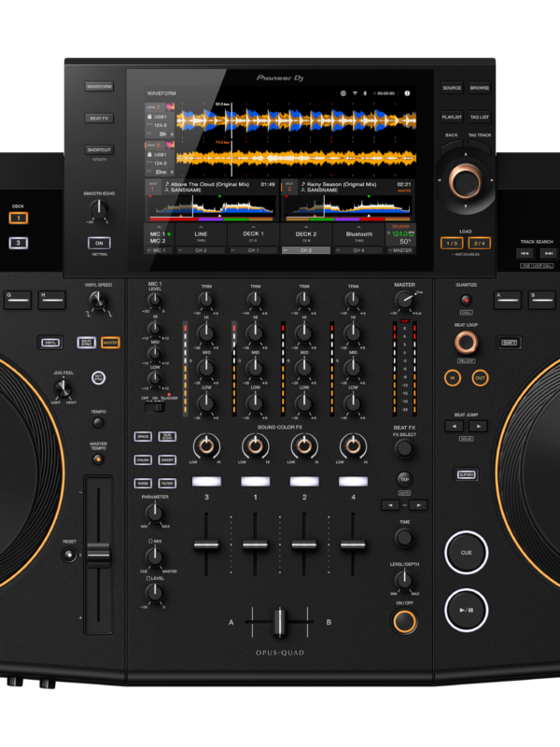Screen dimensions: 560x747
Task: Tap deck 1 track artwork thumbnail
Action: point(170,107)
